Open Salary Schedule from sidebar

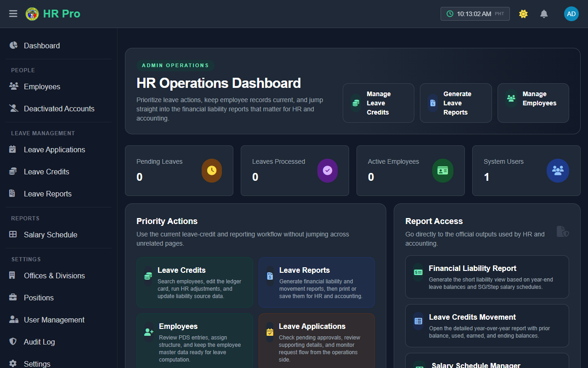click(59, 235)
